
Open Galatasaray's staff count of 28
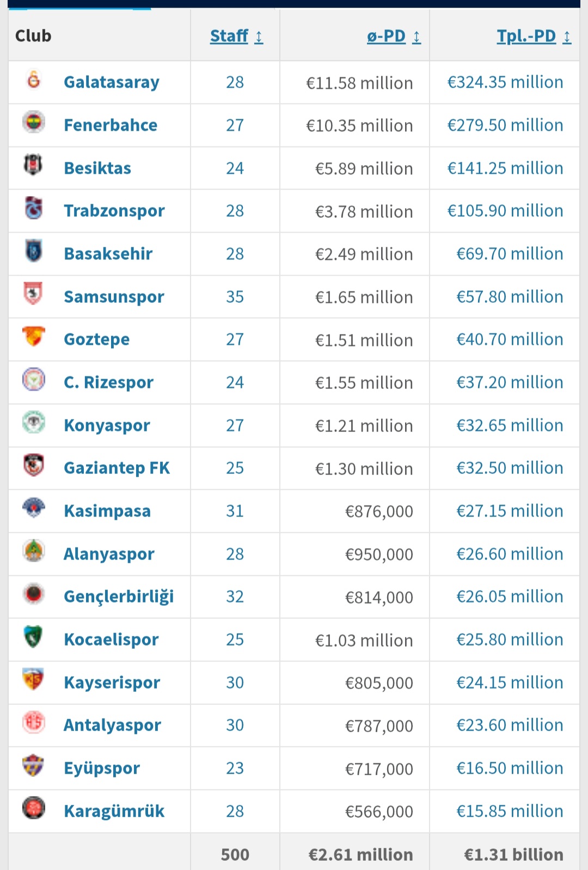point(235,82)
